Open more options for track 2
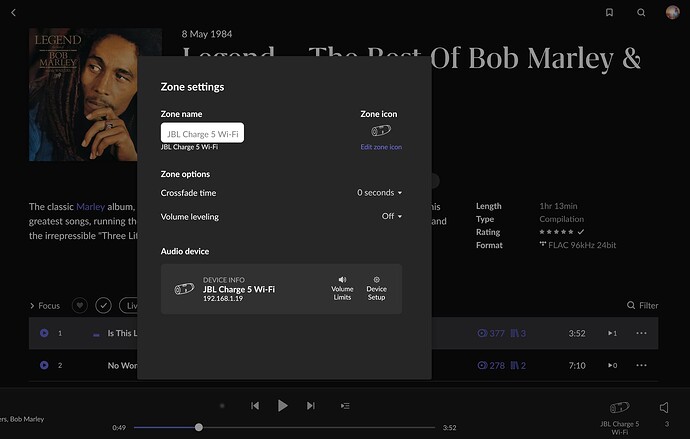 coord(641,365)
